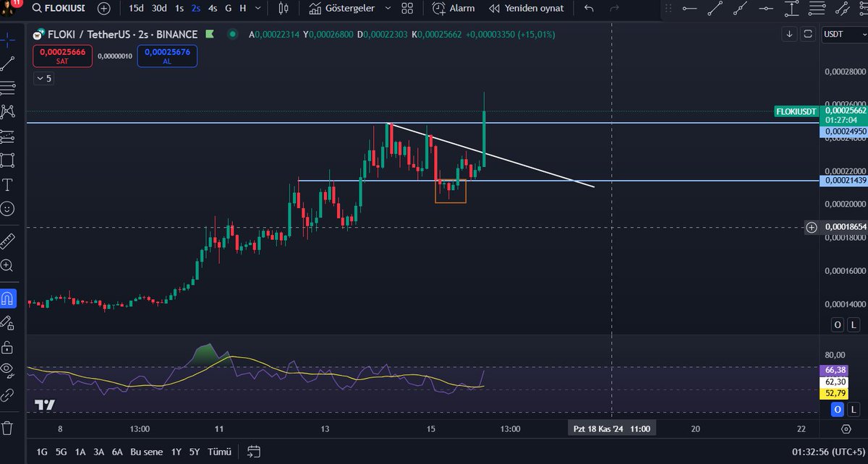Click the blue AL buy button
The width and height of the screenshot is (868, 464).
pyautogui.click(x=167, y=56)
